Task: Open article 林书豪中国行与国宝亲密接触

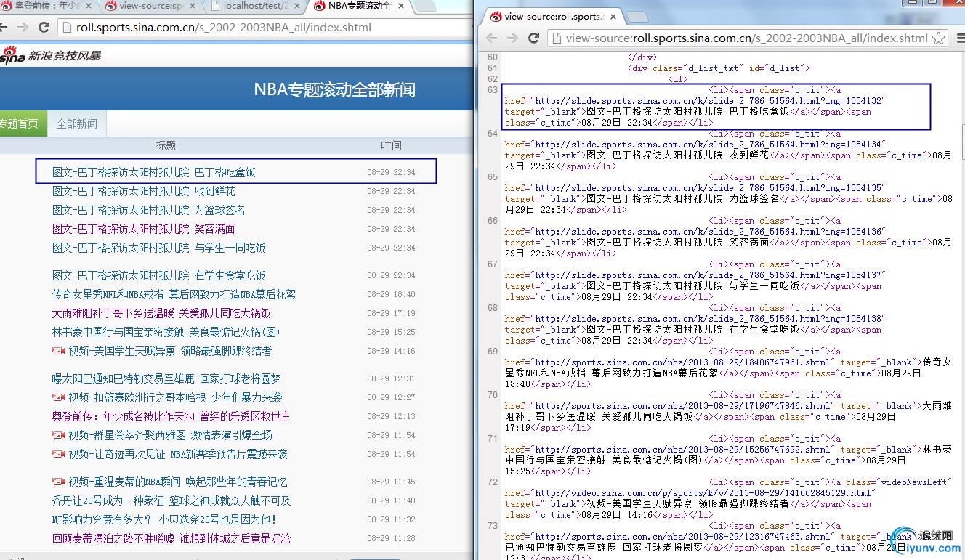Action: (x=166, y=332)
